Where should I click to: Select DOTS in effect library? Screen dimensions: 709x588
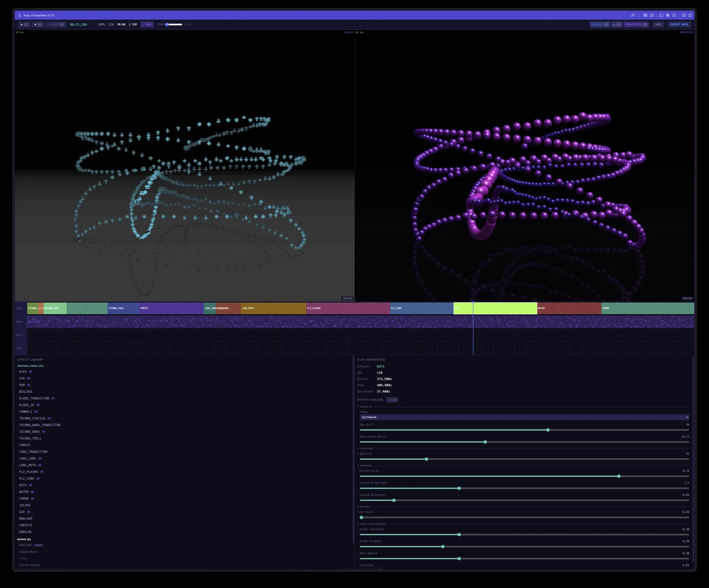click(23, 485)
